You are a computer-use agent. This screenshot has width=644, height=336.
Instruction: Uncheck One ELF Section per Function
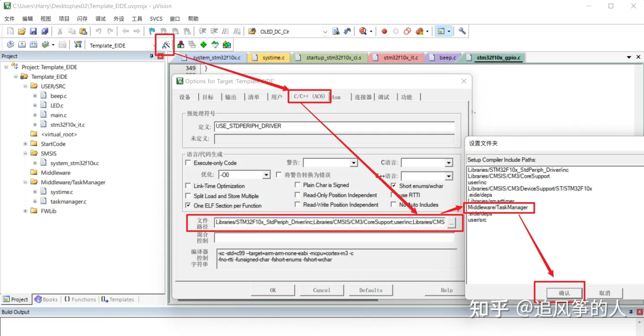point(188,205)
